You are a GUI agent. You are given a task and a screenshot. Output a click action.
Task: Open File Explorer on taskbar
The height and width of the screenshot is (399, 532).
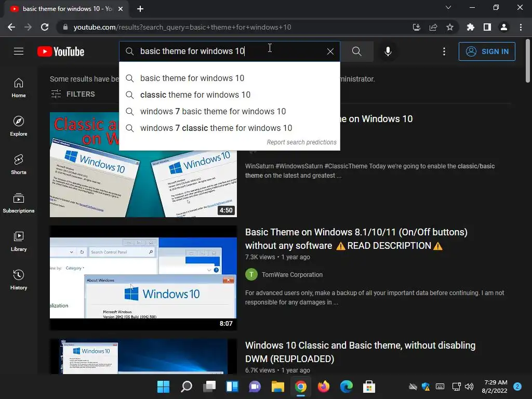click(x=277, y=387)
